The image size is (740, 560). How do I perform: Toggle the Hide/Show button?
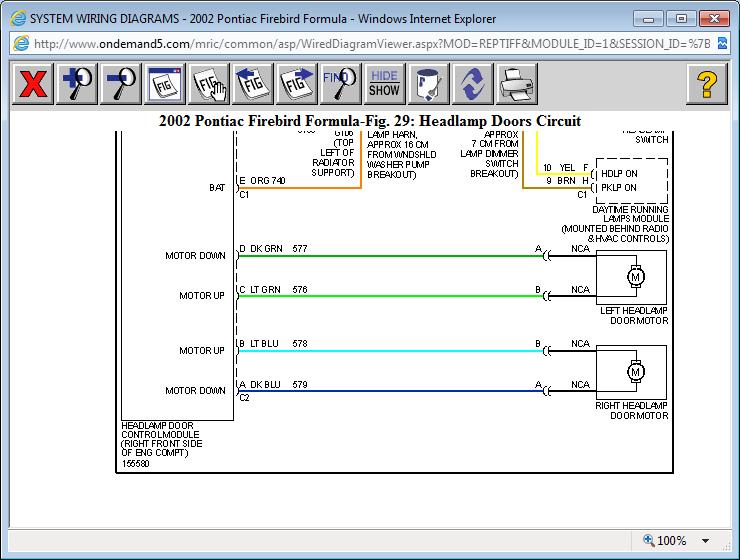point(384,84)
